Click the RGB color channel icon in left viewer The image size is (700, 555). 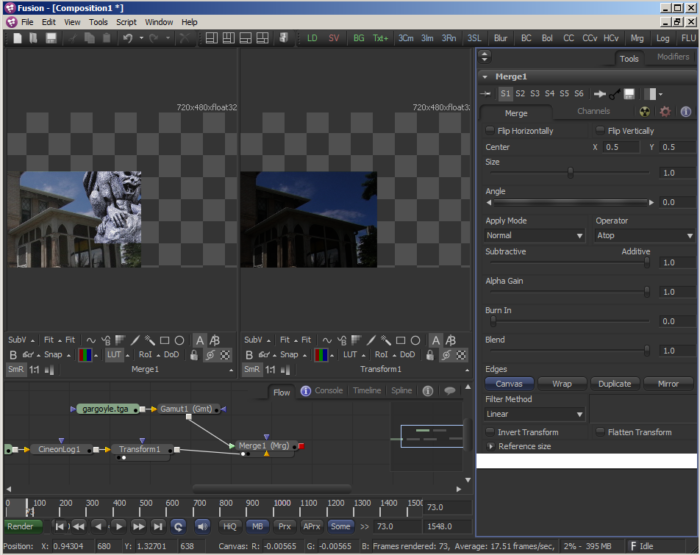[x=85, y=355]
